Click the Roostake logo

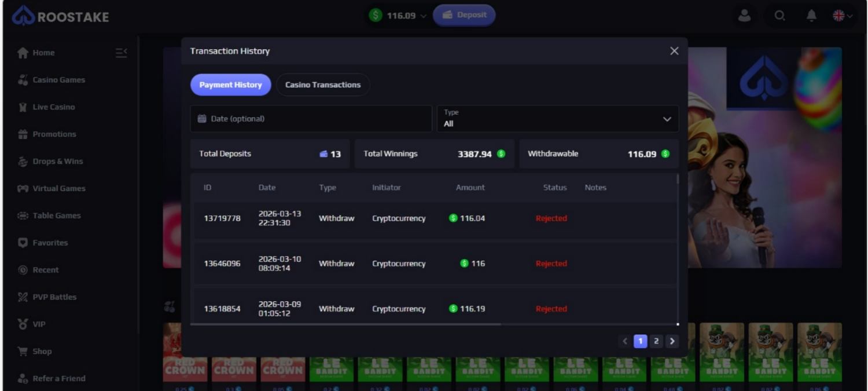tap(60, 17)
